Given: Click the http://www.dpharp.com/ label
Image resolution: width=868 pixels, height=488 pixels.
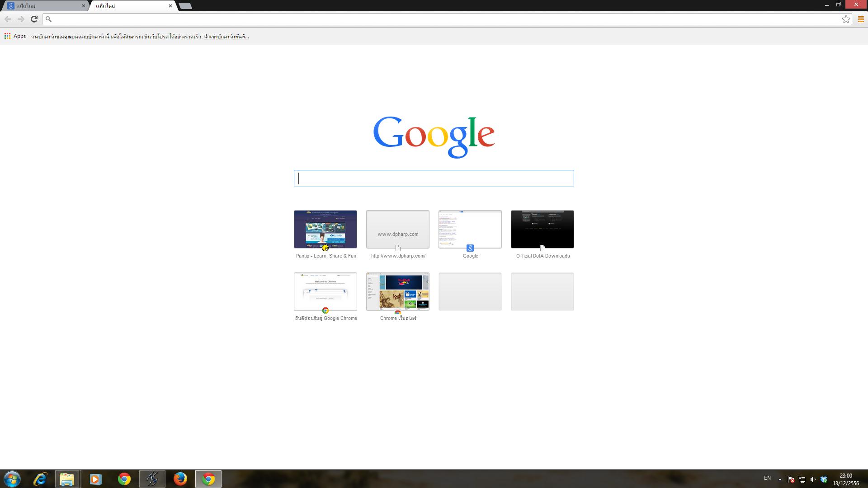Looking at the screenshot, I should point(398,256).
